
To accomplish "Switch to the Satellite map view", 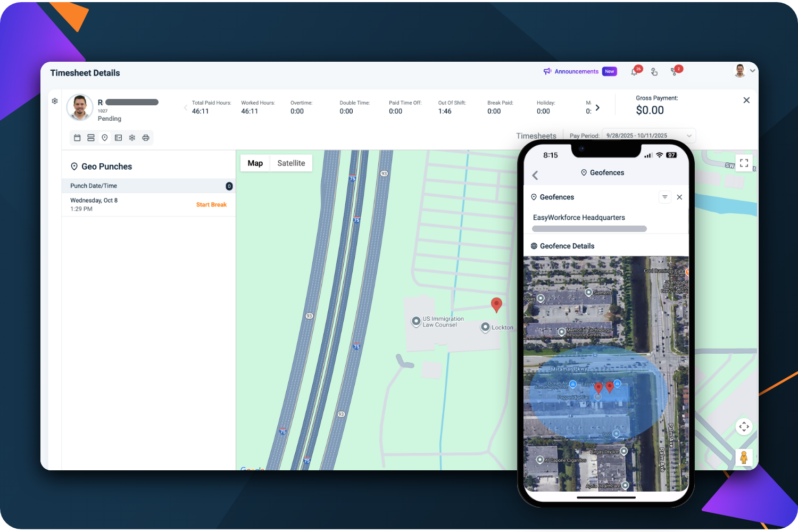I will [x=291, y=163].
